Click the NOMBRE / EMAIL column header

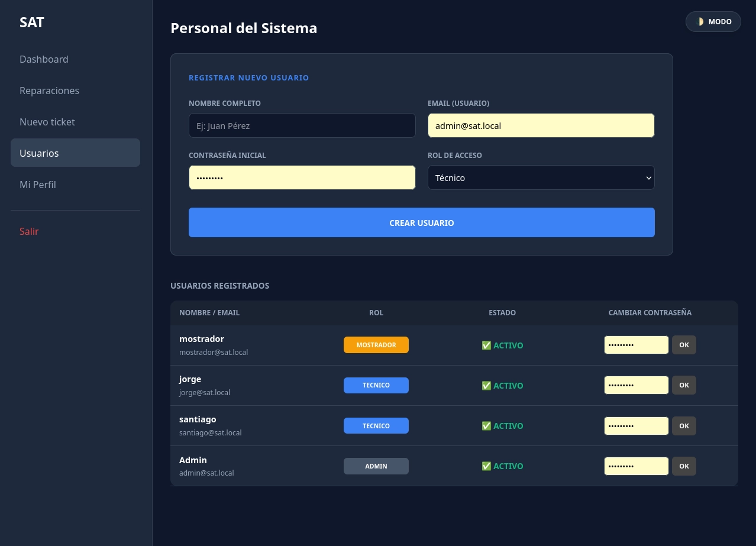pos(209,312)
